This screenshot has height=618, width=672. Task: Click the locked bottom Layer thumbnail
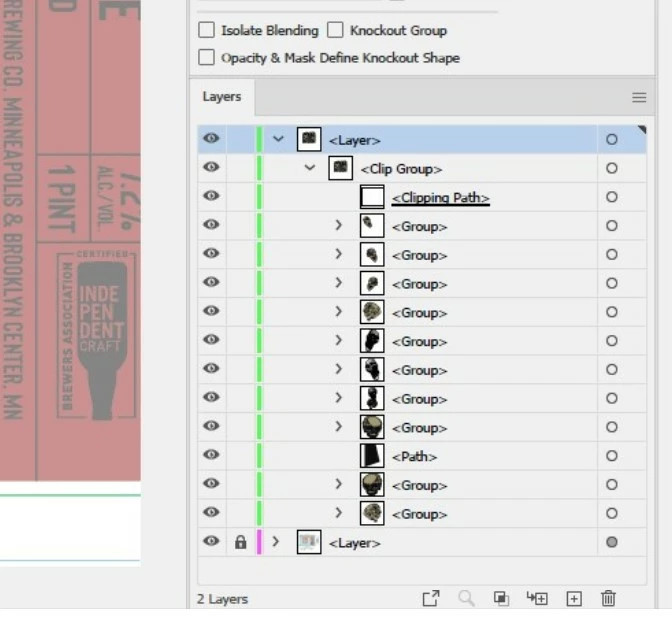point(309,542)
